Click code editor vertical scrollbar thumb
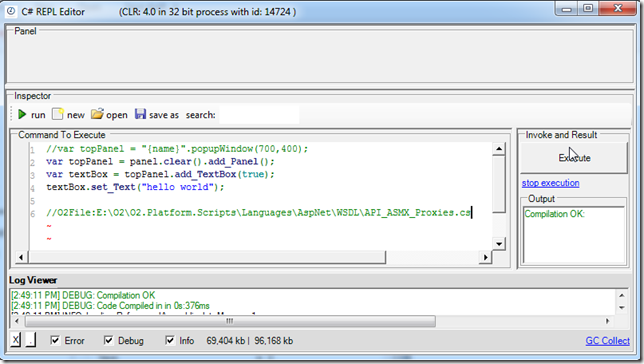 (x=499, y=184)
